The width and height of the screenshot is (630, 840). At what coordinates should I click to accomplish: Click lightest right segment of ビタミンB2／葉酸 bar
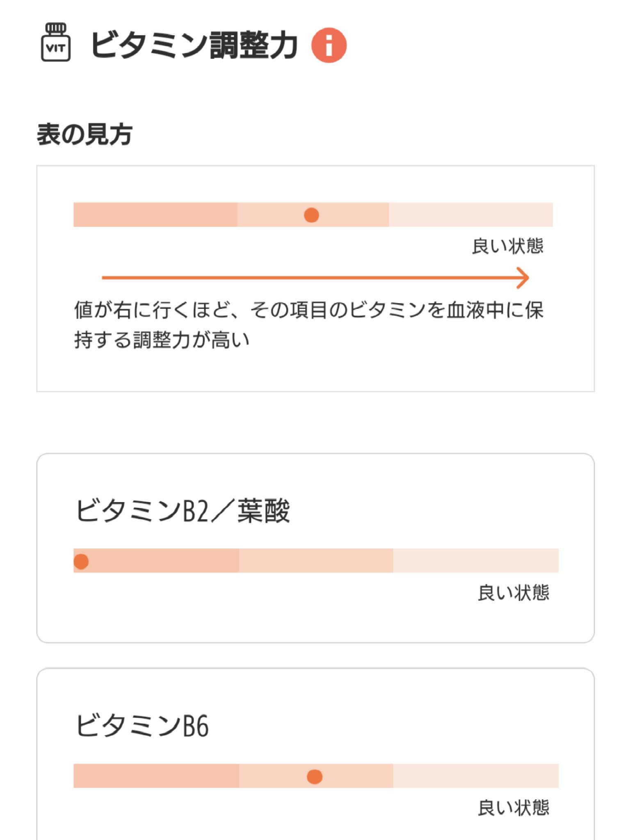tap(476, 561)
